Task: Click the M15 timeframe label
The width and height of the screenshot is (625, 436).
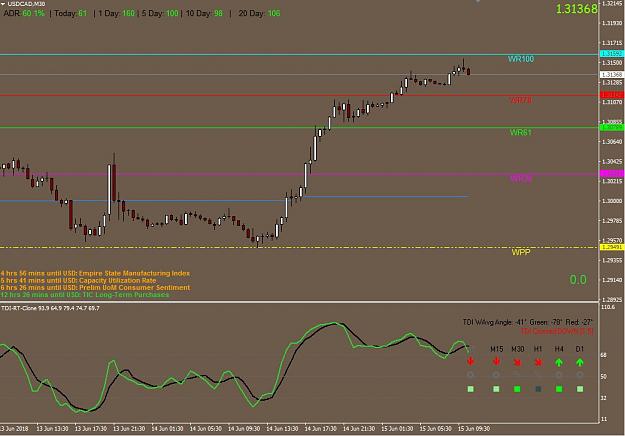Action: (497, 349)
